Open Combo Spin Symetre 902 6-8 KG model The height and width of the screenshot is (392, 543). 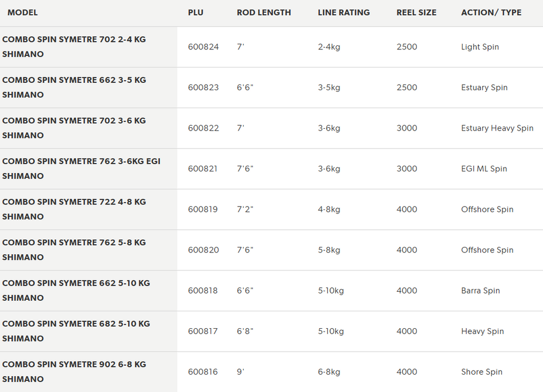[74, 372]
